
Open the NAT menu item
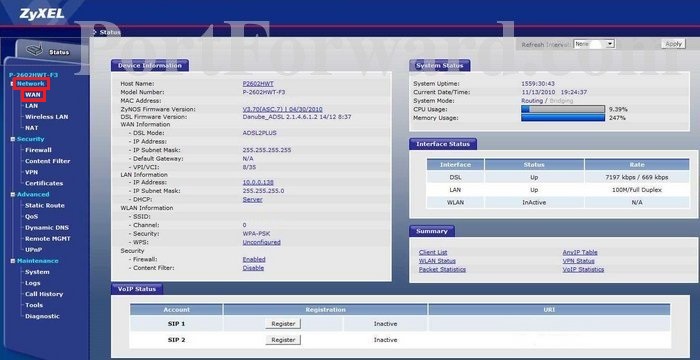[31, 128]
